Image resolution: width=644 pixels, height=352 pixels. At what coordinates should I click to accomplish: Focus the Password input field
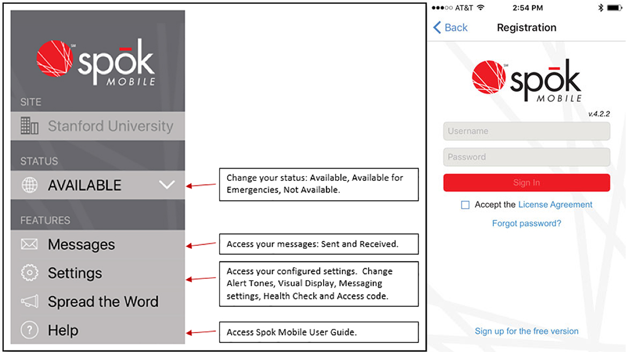coord(526,157)
